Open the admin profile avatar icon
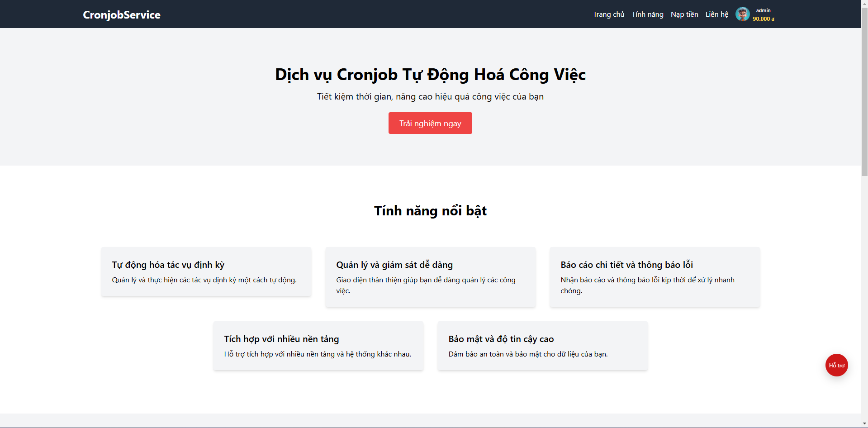Image resolution: width=868 pixels, height=428 pixels. coord(743,14)
